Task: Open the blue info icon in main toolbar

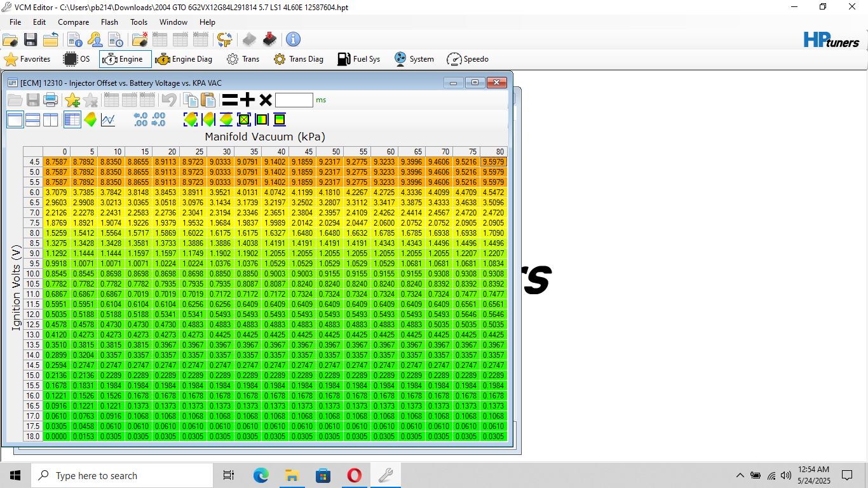Action: [293, 40]
